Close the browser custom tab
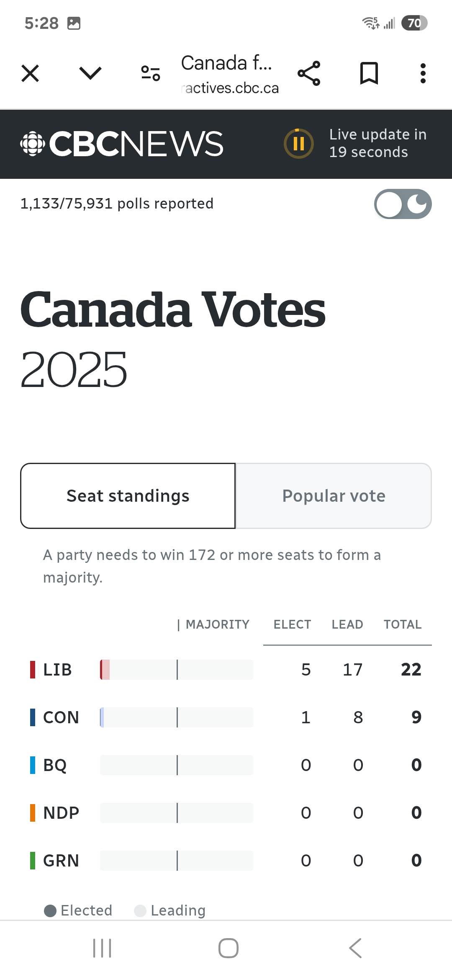The width and height of the screenshot is (452, 980). pos(30,74)
